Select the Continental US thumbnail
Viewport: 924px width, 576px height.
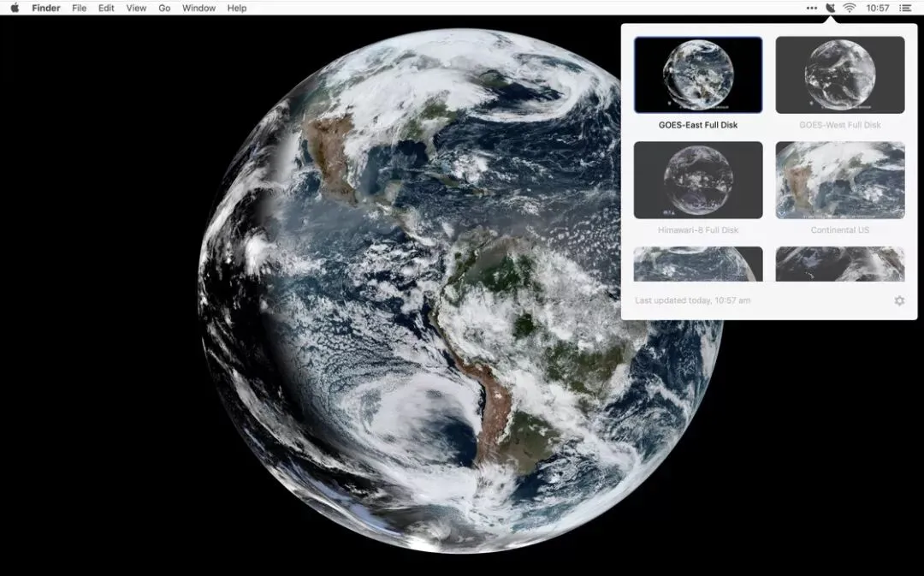[840, 180]
